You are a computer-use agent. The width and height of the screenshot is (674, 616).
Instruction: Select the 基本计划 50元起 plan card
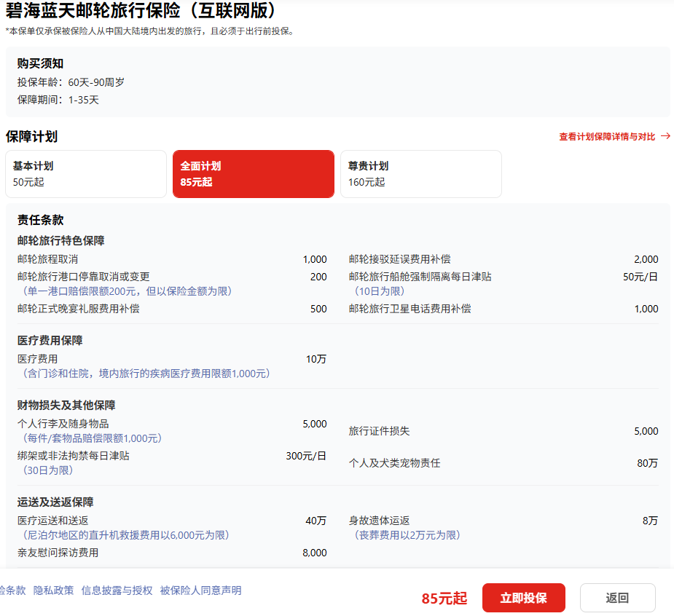(86, 174)
